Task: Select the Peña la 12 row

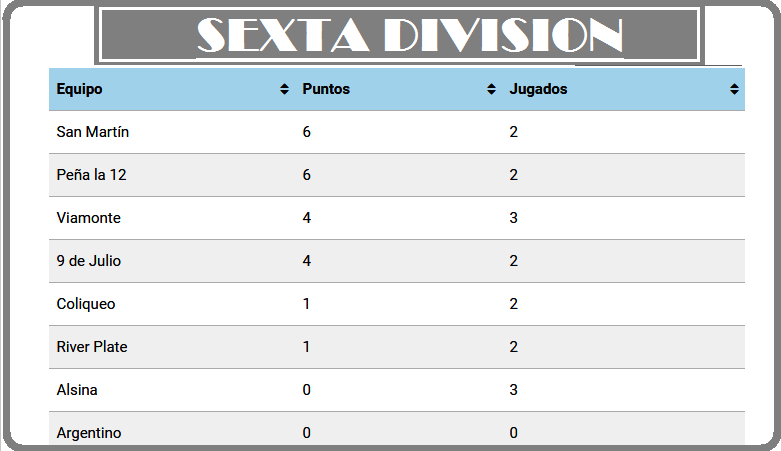Action: click(397, 175)
